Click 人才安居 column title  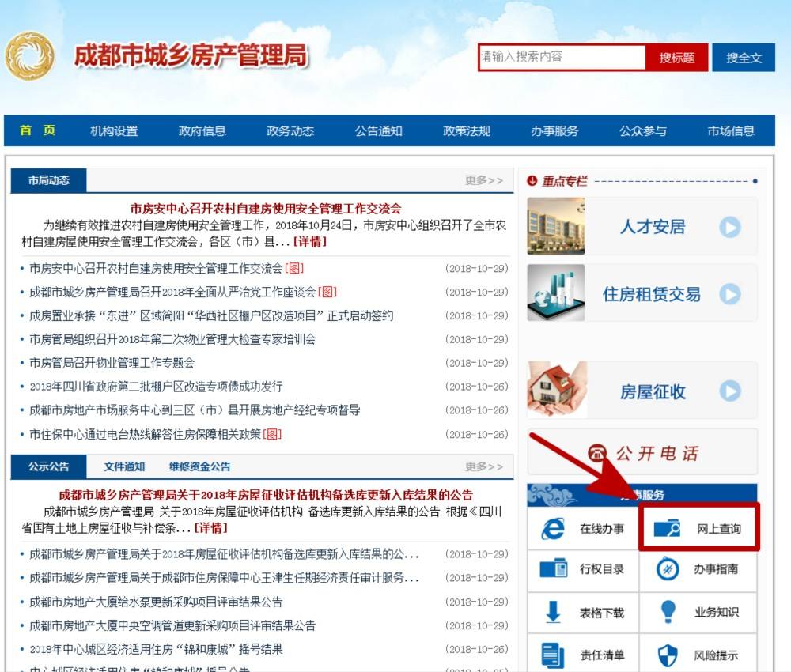[653, 227]
